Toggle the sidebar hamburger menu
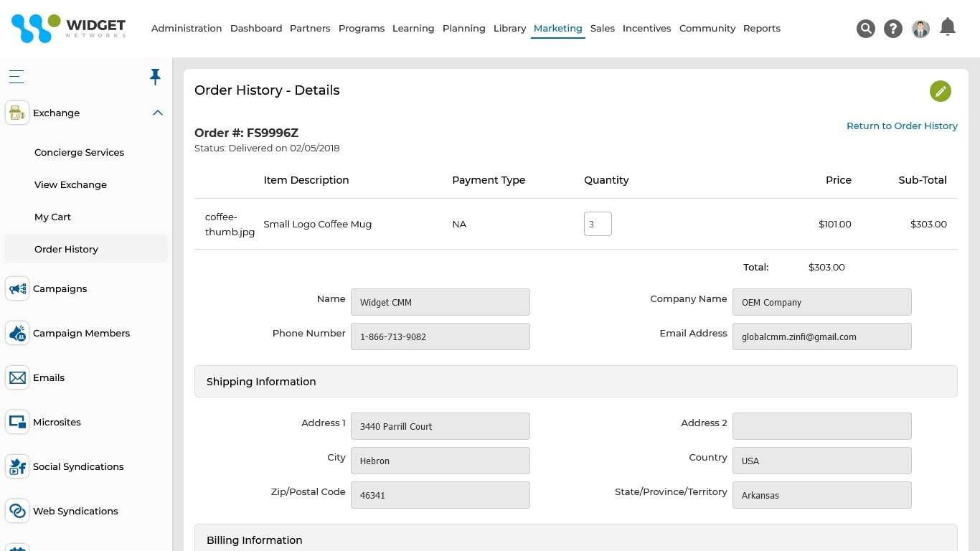980x551 pixels. [x=16, y=77]
